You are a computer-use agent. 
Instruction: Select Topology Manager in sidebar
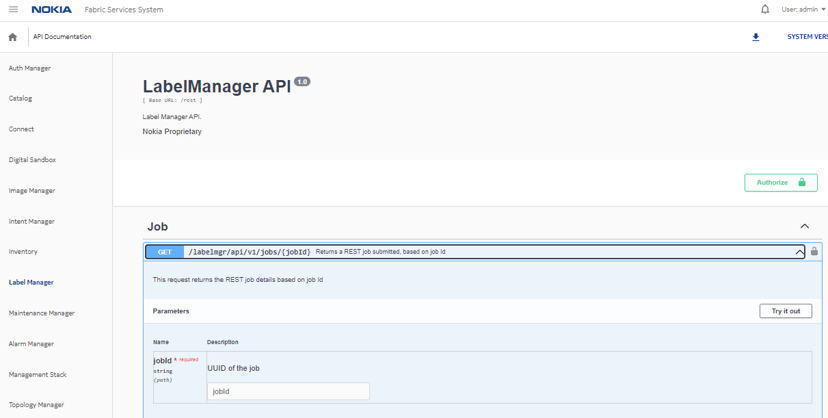(x=36, y=405)
